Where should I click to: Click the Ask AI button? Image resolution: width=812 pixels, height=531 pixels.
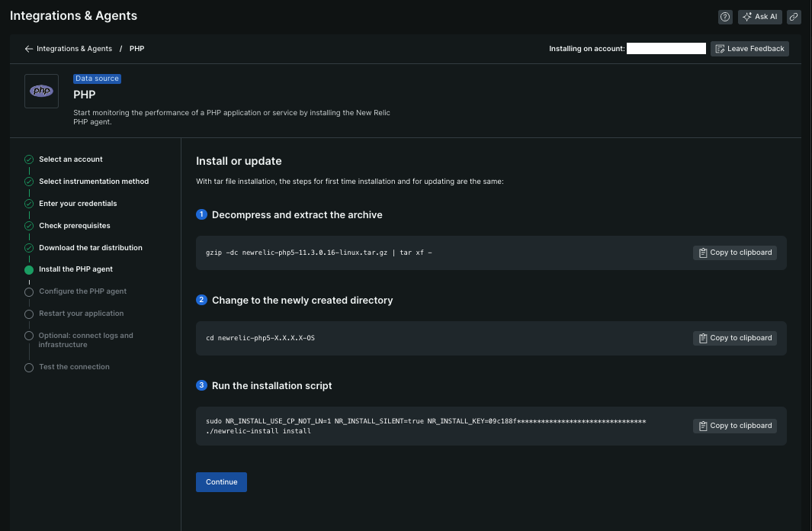coord(759,17)
